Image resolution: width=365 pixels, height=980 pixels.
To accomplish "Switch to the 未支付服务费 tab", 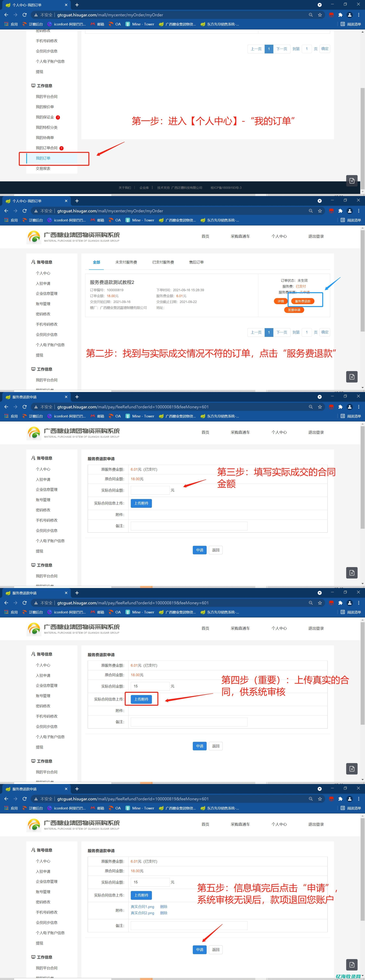I will [x=126, y=262].
